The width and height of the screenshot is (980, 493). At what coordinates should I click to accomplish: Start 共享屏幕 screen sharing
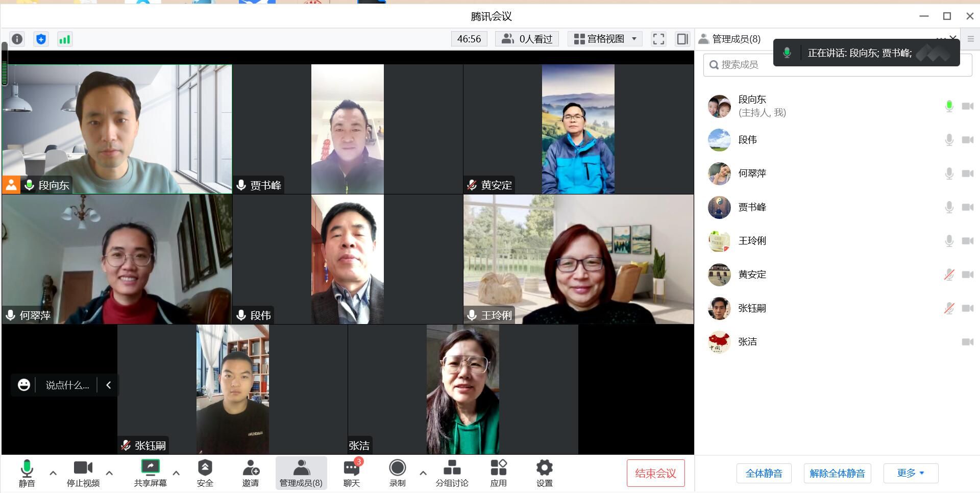coord(150,473)
